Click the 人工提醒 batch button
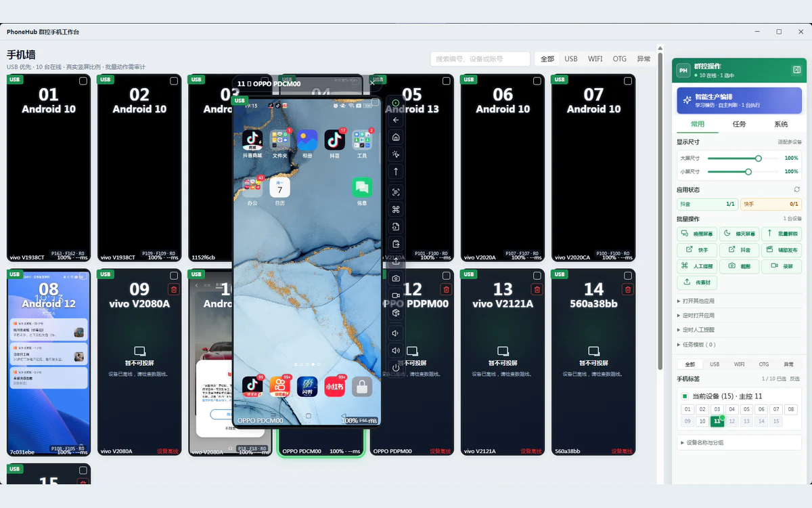Viewport: 812px width, 508px height. [x=697, y=266]
